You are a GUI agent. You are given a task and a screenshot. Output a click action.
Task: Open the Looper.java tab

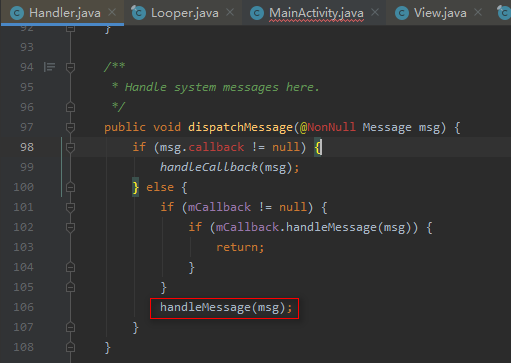183,13
